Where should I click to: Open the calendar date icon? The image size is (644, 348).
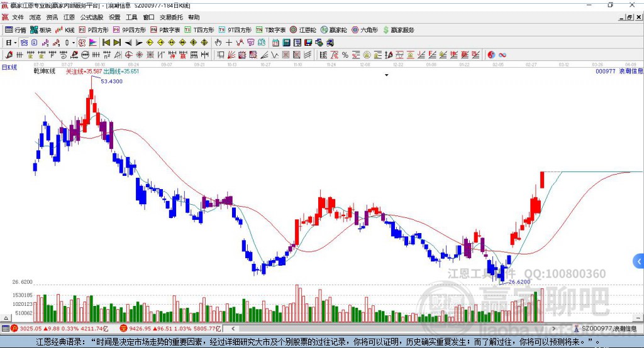tap(275, 43)
